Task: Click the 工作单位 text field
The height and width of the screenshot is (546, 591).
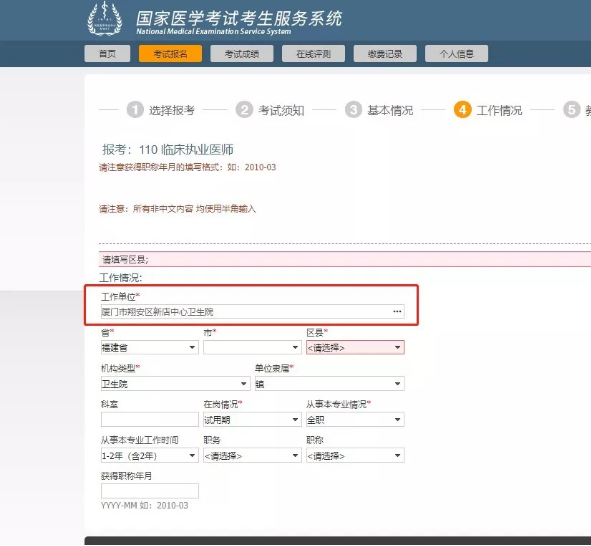Action: [253, 312]
